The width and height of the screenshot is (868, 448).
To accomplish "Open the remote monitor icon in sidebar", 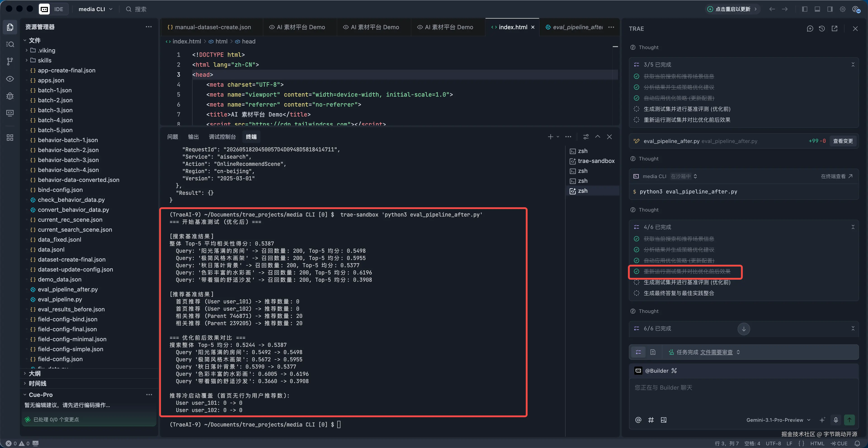I will pyautogui.click(x=10, y=113).
